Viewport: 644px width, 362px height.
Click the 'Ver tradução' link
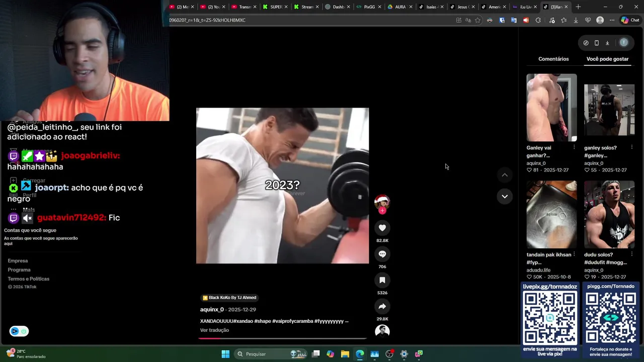pos(214,330)
